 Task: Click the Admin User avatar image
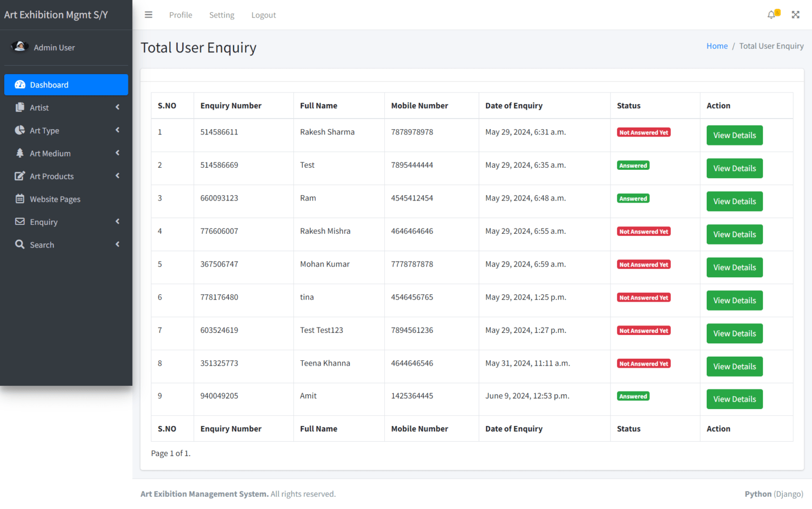coord(20,47)
